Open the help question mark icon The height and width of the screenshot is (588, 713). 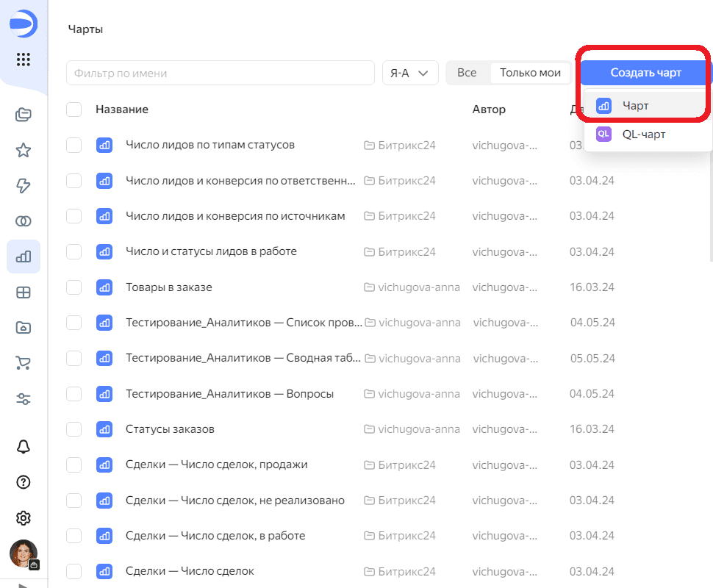click(24, 482)
